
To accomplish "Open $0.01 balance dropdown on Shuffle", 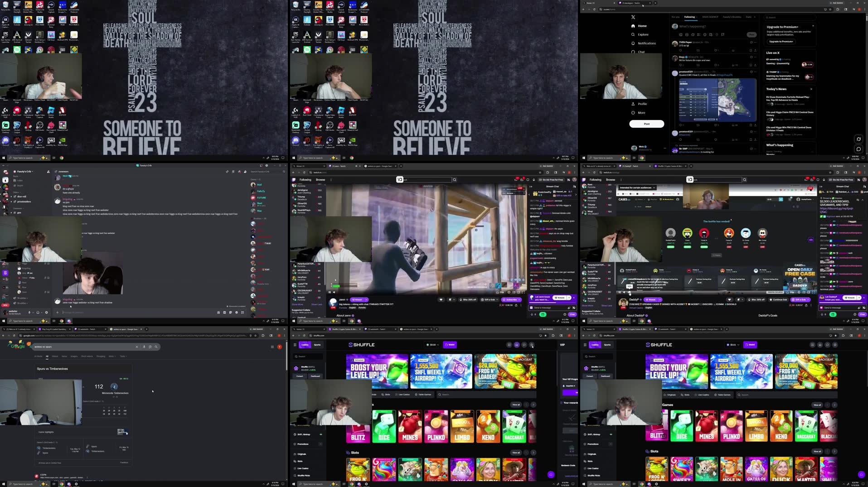I will [x=732, y=345].
